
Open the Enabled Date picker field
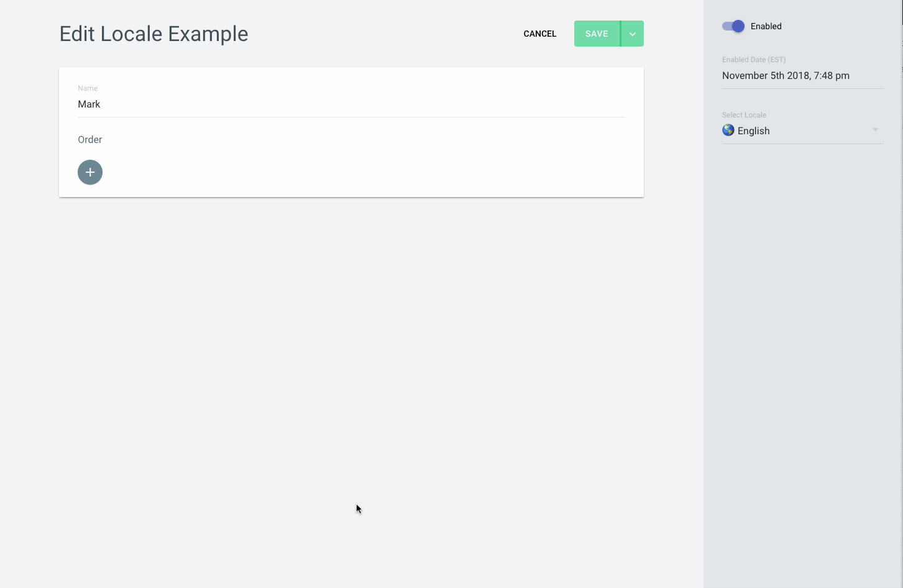pos(802,76)
